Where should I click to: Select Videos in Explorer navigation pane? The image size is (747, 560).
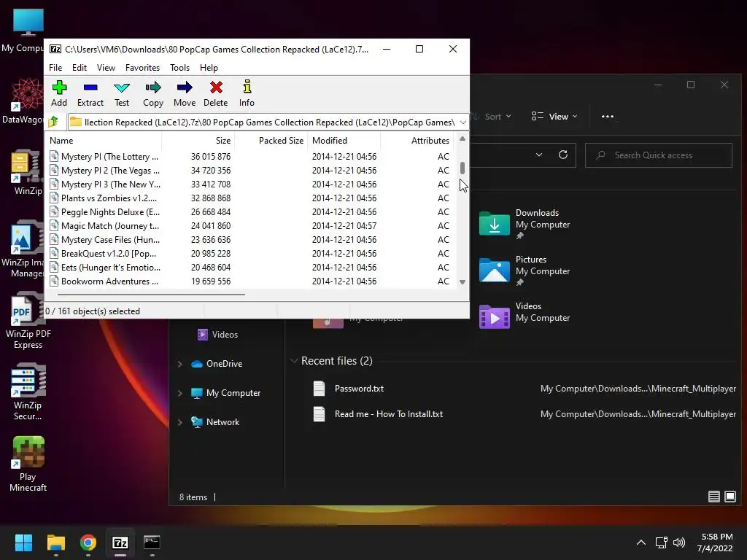[x=217, y=334]
